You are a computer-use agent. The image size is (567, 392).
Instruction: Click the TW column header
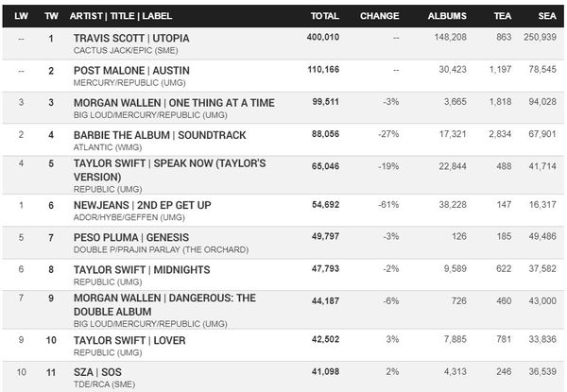point(51,16)
